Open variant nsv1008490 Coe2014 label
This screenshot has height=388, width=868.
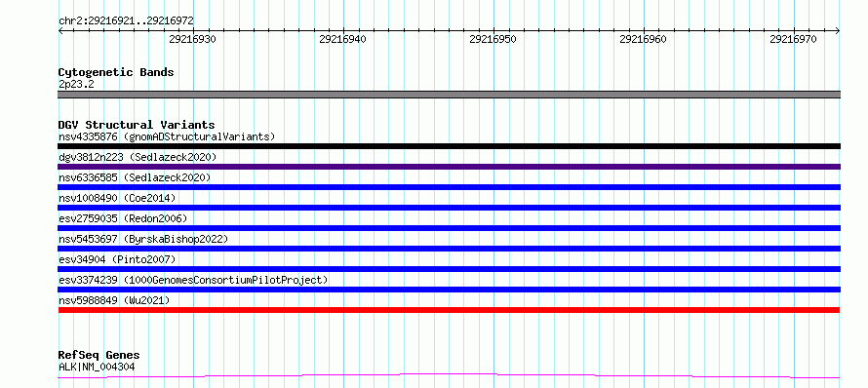117,198
